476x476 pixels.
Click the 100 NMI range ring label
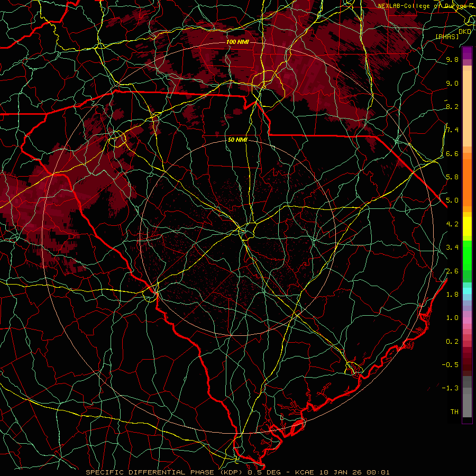[237, 42]
